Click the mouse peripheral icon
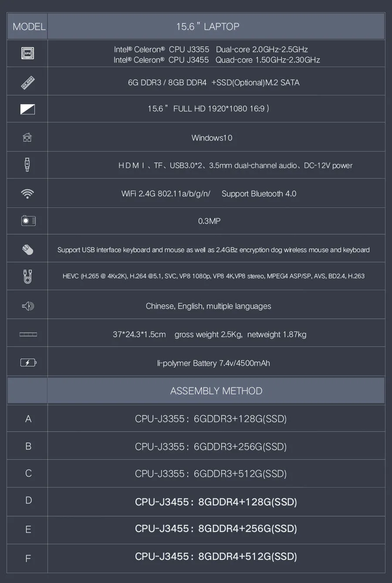The image size is (392, 583). point(27,249)
